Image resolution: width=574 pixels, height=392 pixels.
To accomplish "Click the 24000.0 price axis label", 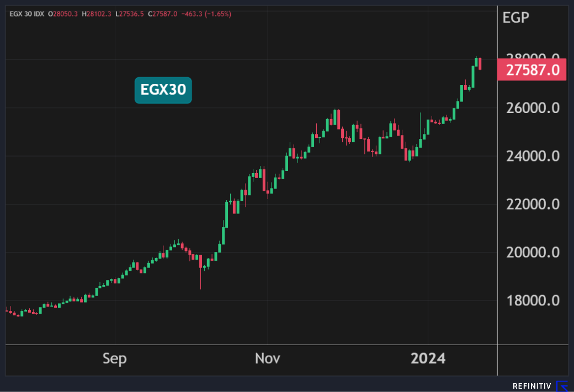I will (x=532, y=157).
